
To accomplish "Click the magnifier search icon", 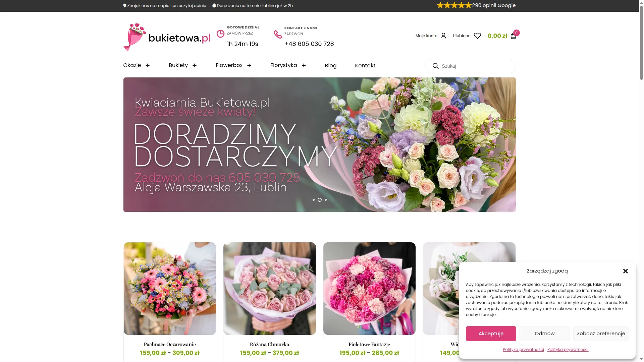I will 435,66.
